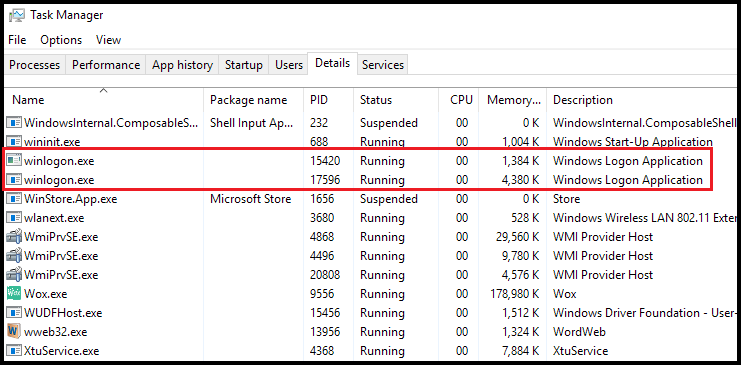
Task: Click the Task Manager title bar icon
Action: point(17,15)
